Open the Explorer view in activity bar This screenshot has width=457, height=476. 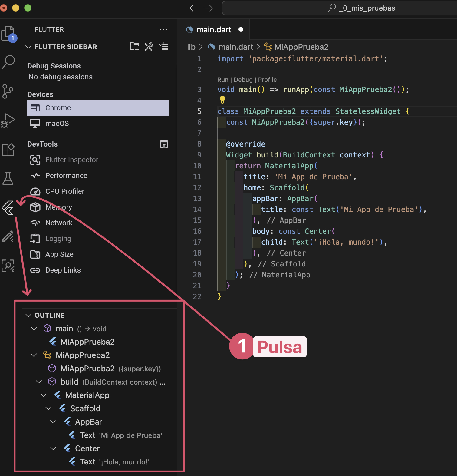[x=8, y=33]
